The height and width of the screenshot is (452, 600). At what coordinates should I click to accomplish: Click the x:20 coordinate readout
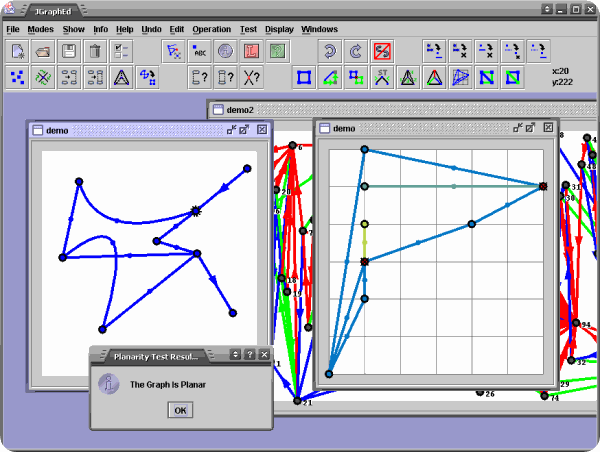click(560, 71)
